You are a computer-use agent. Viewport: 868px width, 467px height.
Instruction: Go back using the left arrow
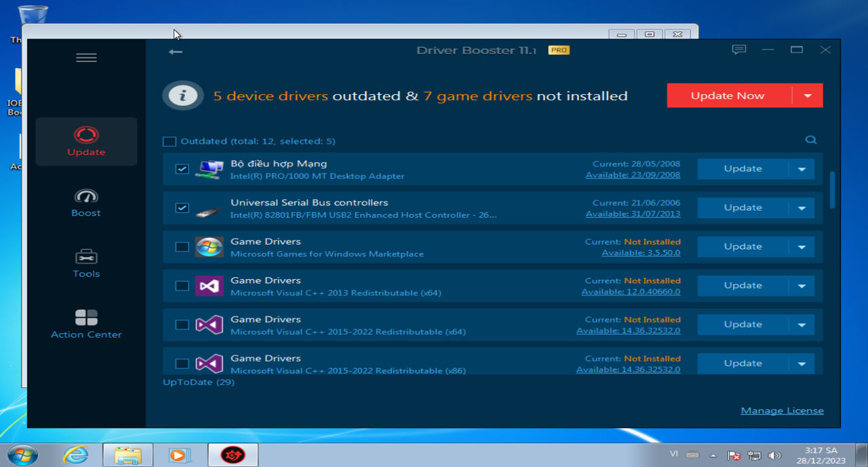point(176,52)
